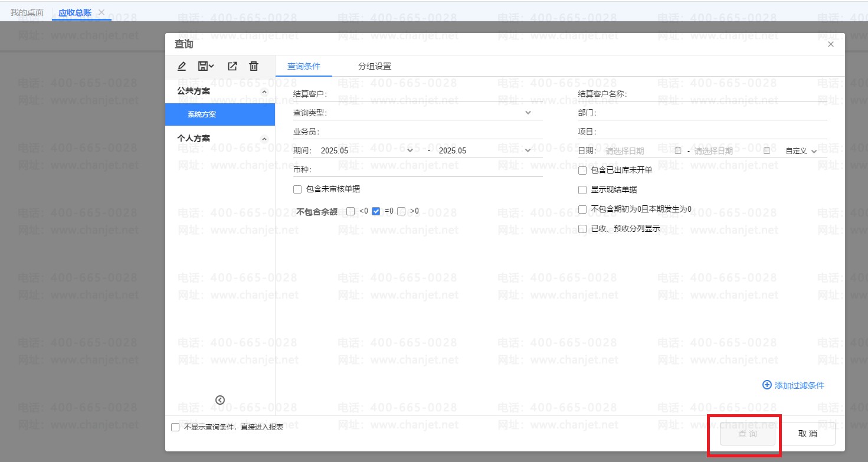Viewport: 868px width, 462px height.
Task: Open the 自定义 date range dropdown
Action: [801, 151]
